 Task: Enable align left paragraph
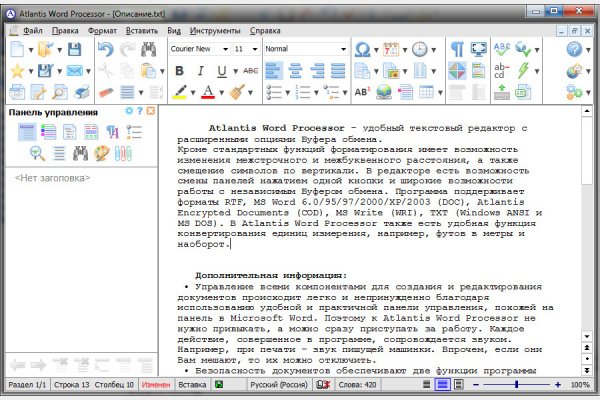[x=274, y=71]
